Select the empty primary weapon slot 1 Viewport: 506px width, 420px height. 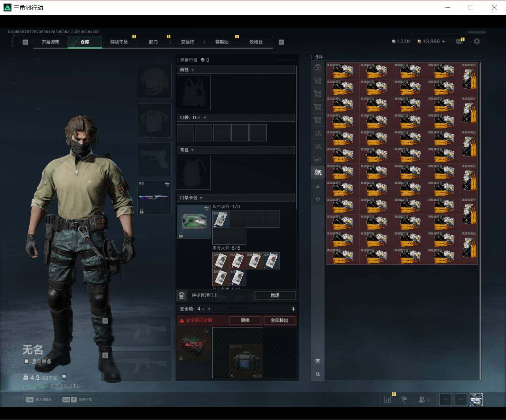(x=136, y=331)
